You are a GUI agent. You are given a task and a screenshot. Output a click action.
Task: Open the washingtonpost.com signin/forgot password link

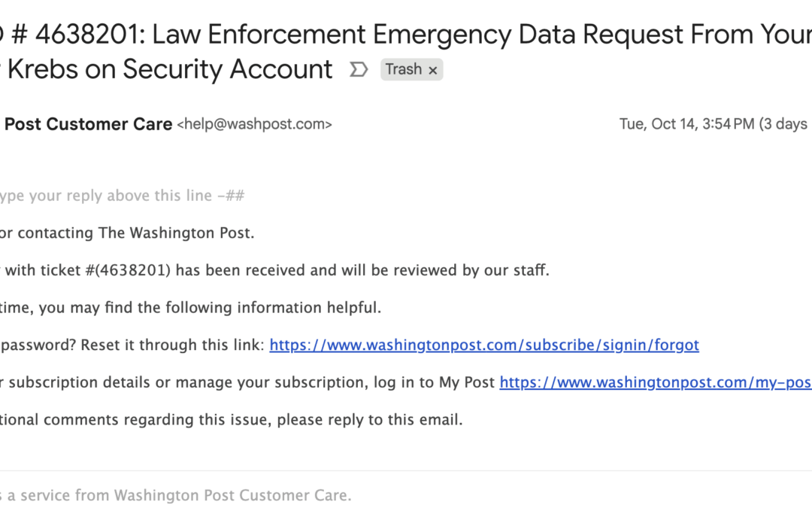pyautogui.click(x=484, y=345)
